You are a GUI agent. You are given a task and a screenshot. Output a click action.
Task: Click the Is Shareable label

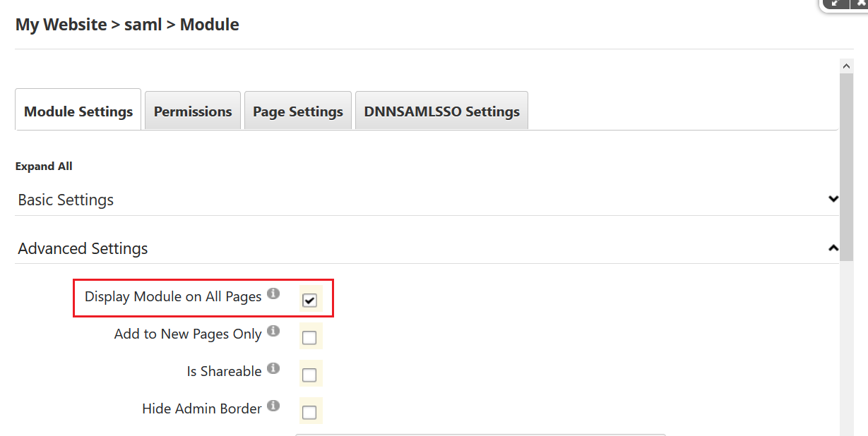(224, 371)
